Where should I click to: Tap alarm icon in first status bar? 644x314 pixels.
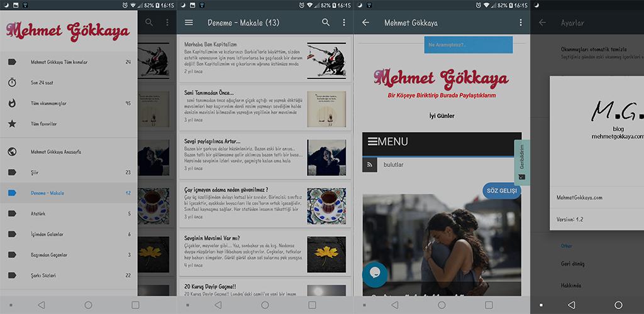(x=125, y=5)
